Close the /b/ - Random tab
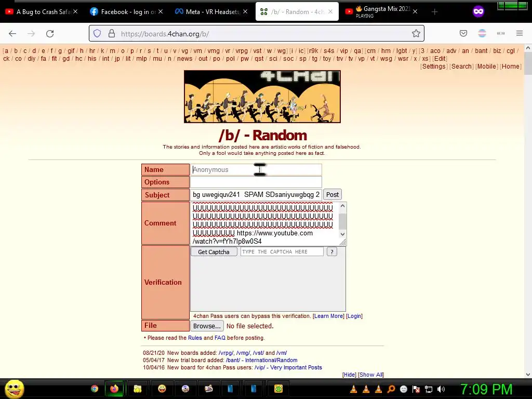Screen dimensions: 532x399 tap(330, 12)
